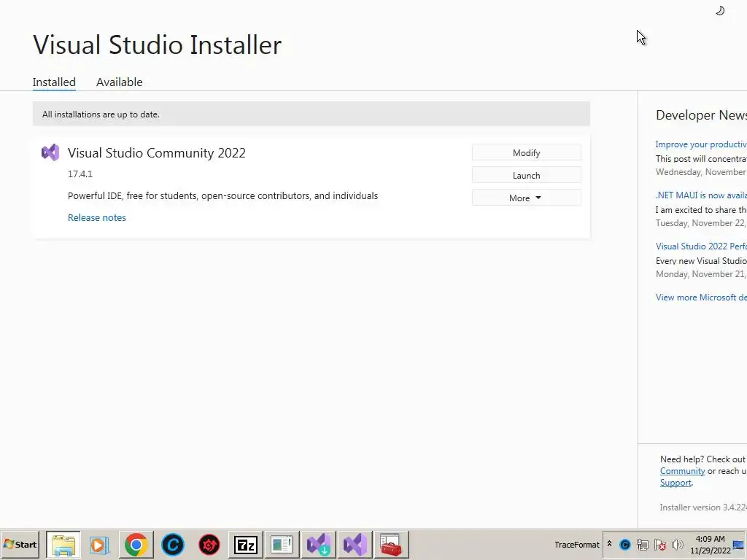
Task: Switch to the Installed tab
Action: click(54, 82)
